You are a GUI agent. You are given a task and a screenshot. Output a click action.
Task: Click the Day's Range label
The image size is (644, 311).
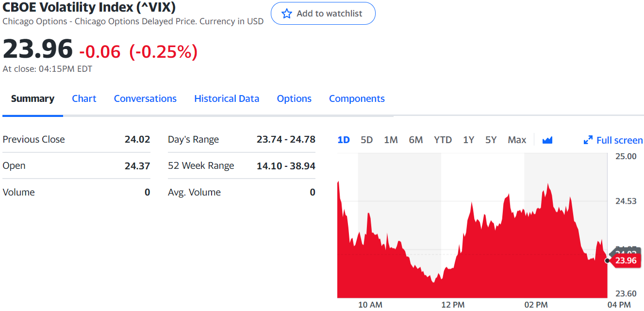tap(193, 139)
